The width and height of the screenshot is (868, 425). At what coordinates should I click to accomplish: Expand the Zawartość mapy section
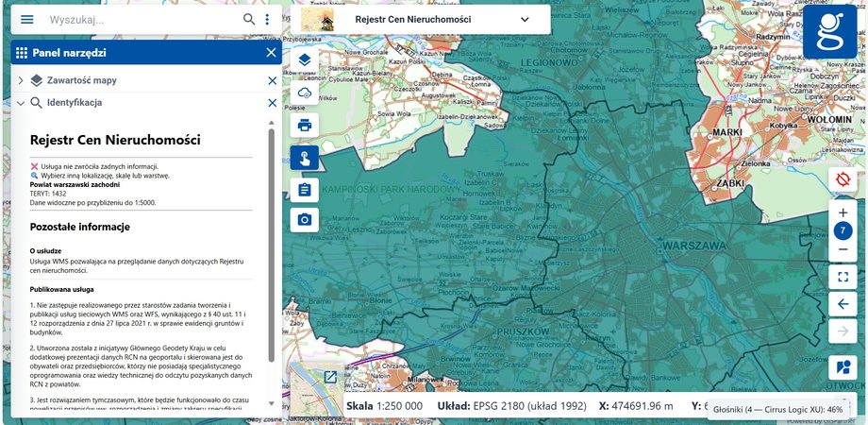21,81
